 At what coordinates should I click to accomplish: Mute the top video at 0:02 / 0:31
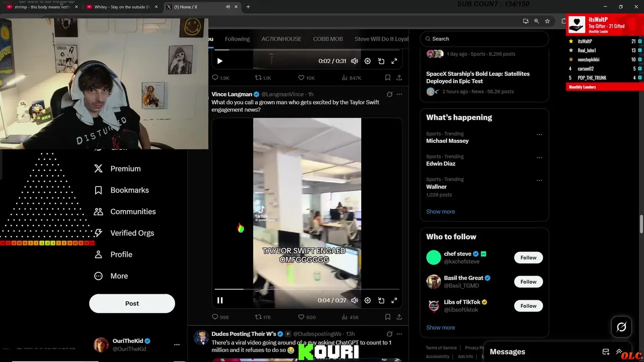tap(355, 61)
